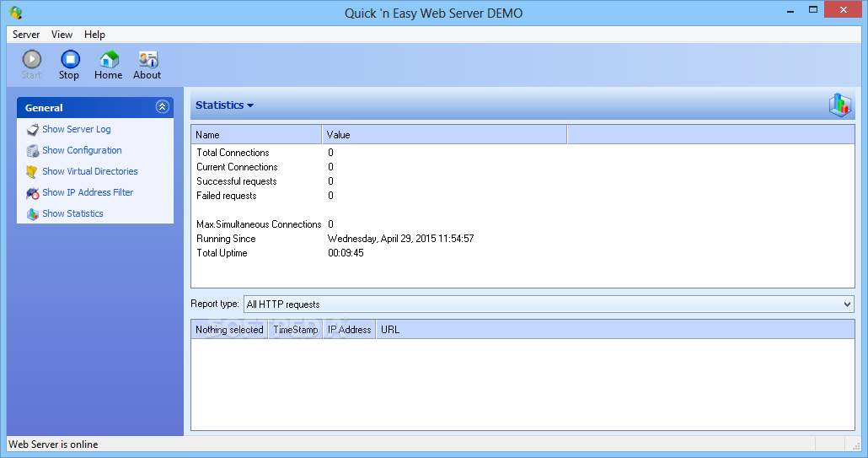
Task: Click the Virtual Directories icon in the sidebar
Action: [33, 172]
